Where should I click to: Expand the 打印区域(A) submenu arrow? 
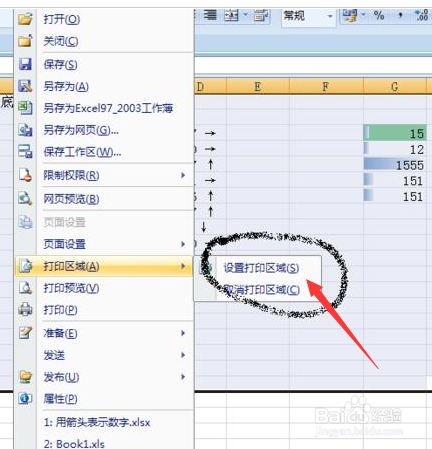click(x=183, y=266)
